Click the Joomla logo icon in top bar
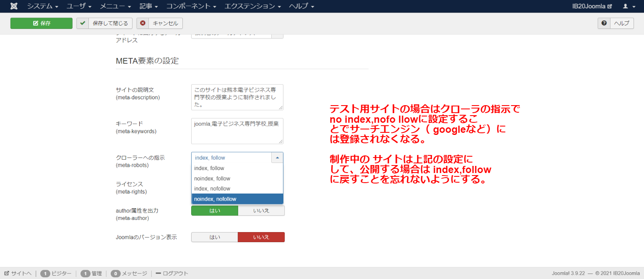The height and width of the screenshot is (279, 644). tap(14, 6)
